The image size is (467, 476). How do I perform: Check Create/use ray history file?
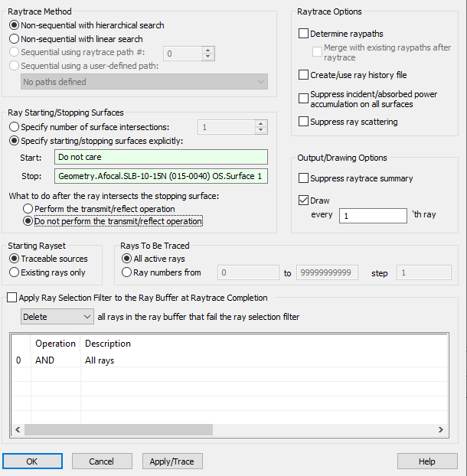point(304,75)
